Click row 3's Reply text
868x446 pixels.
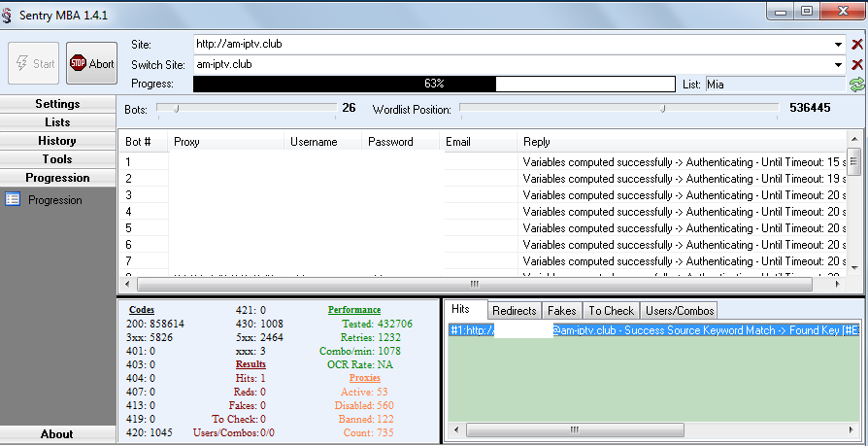coord(684,195)
